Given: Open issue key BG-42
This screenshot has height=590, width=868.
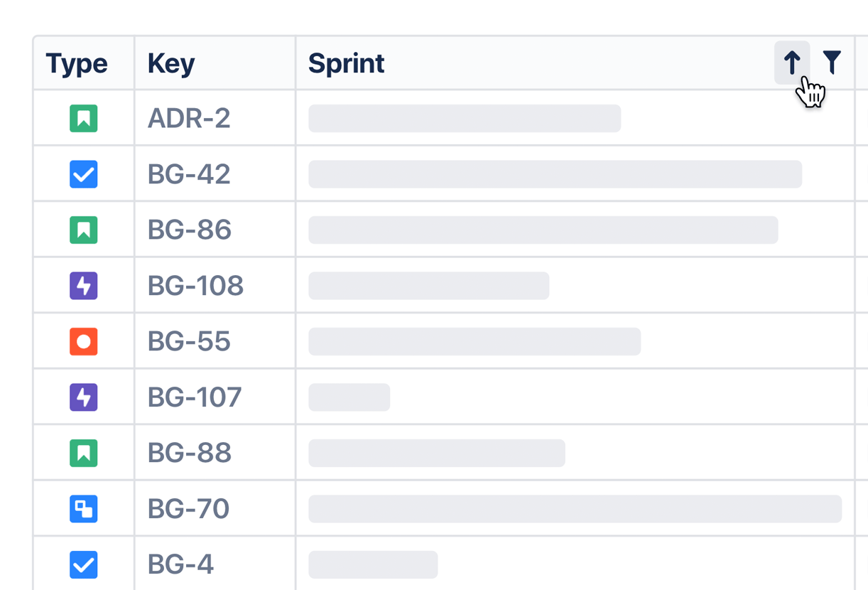Looking at the screenshot, I should pos(189,174).
